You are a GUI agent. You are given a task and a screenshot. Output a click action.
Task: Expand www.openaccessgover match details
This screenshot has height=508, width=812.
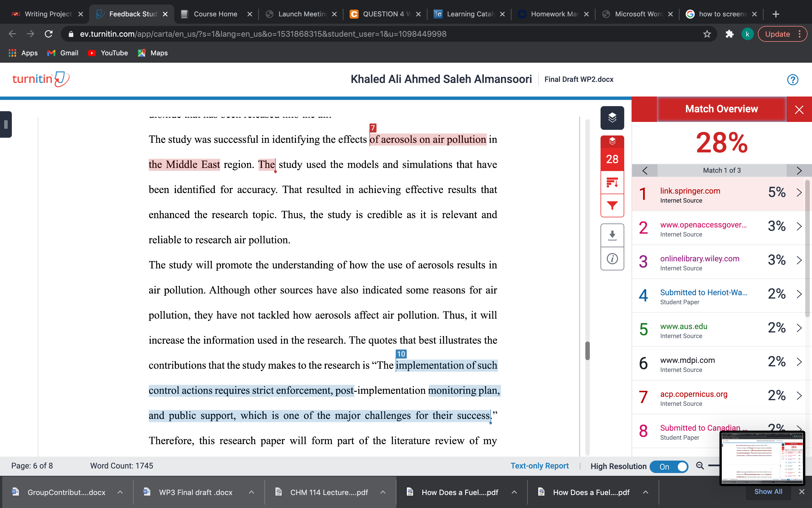pyautogui.click(x=799, y=226)
